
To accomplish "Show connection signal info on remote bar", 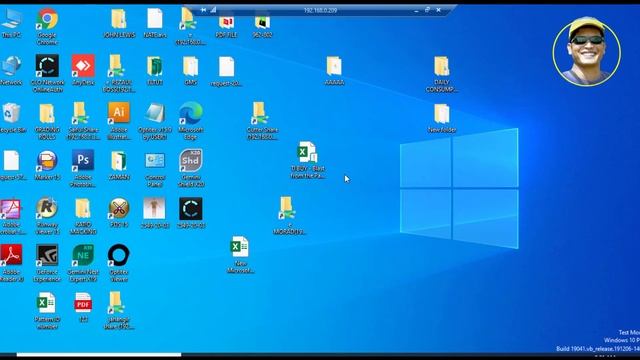I will tap(213, 10).
